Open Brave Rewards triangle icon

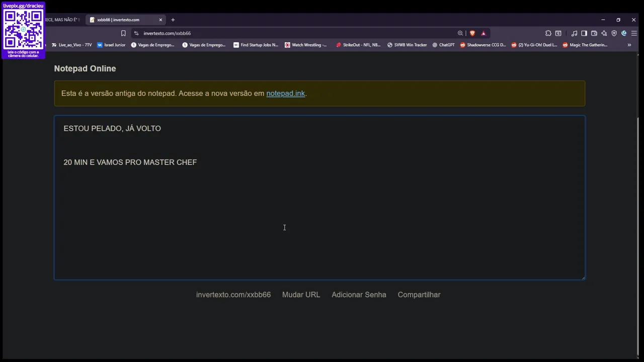tap(484, 33)
